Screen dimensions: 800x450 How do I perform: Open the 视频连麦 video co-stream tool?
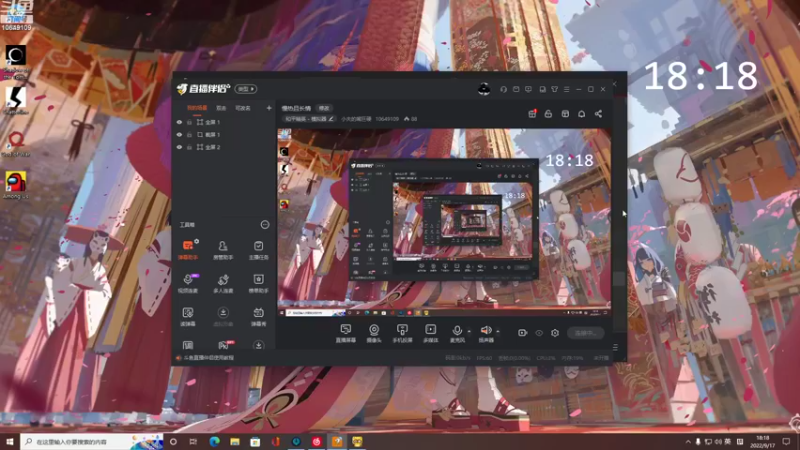tap(188, 283)
